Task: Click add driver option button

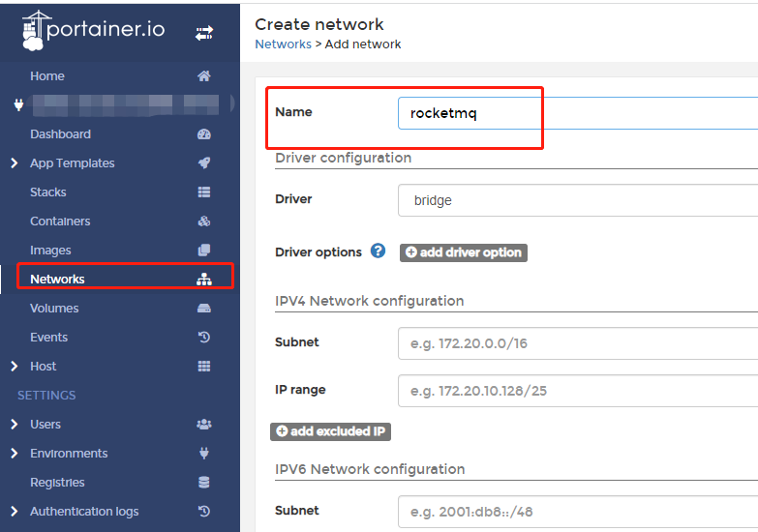Action: click(463, 252)
